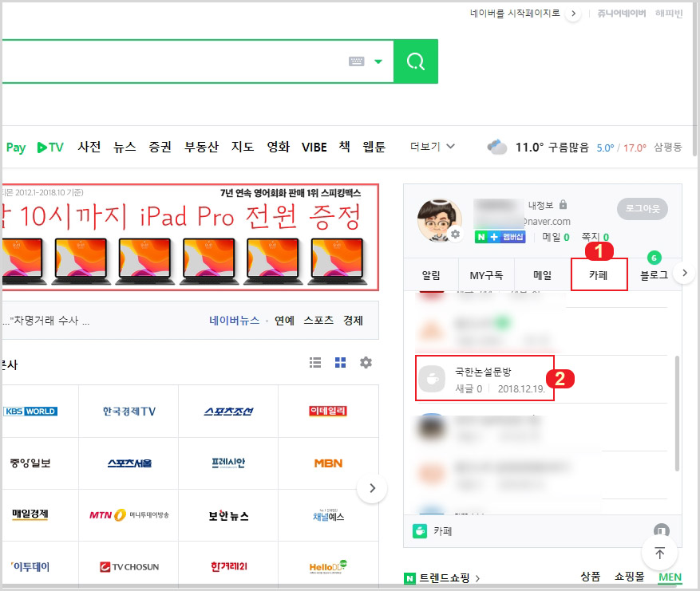Switch to 블로그 tab
The height and width of the screenshot is (591, 700).
pyautogui.click(x=654, y=275)
